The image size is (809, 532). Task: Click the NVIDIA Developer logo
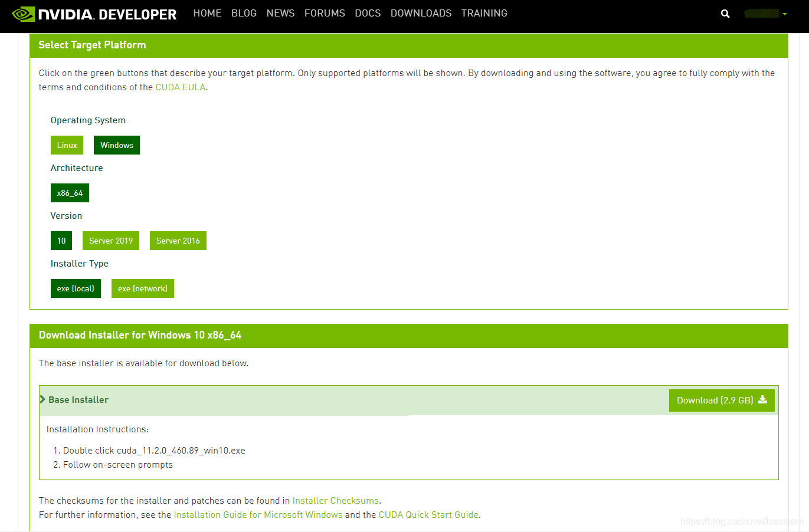click(94, 14)
